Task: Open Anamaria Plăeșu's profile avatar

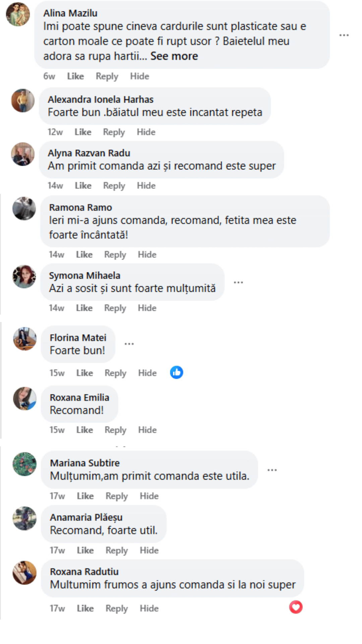Action: (x=24, y=518)
